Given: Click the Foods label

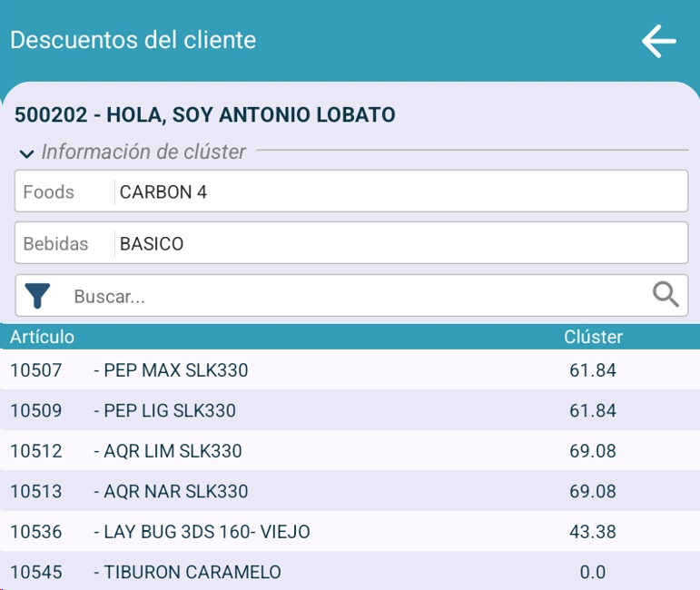Looking at the screenshot, I should (x=49, y=192).
